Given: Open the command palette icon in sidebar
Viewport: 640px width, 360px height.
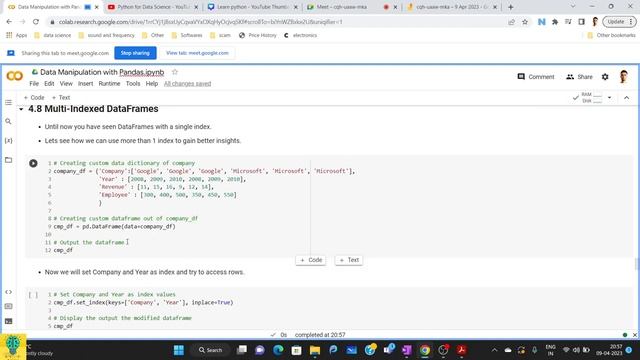Looking at the screenshot, I should point(9,306).
